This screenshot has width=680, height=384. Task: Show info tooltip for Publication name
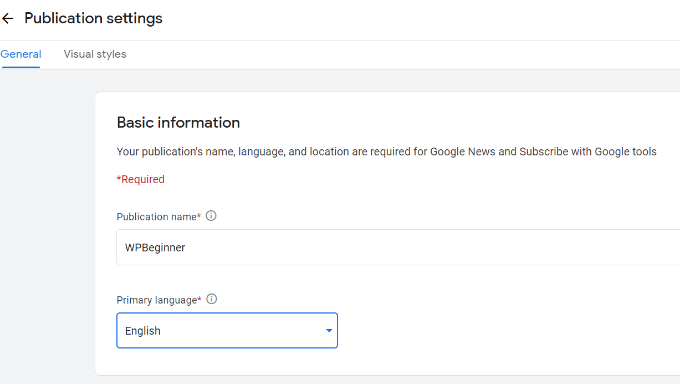point(211,216)
